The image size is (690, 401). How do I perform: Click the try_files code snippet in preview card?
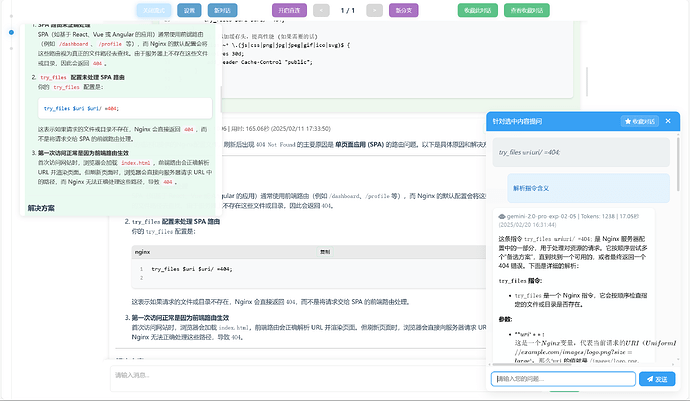(125, 108)
